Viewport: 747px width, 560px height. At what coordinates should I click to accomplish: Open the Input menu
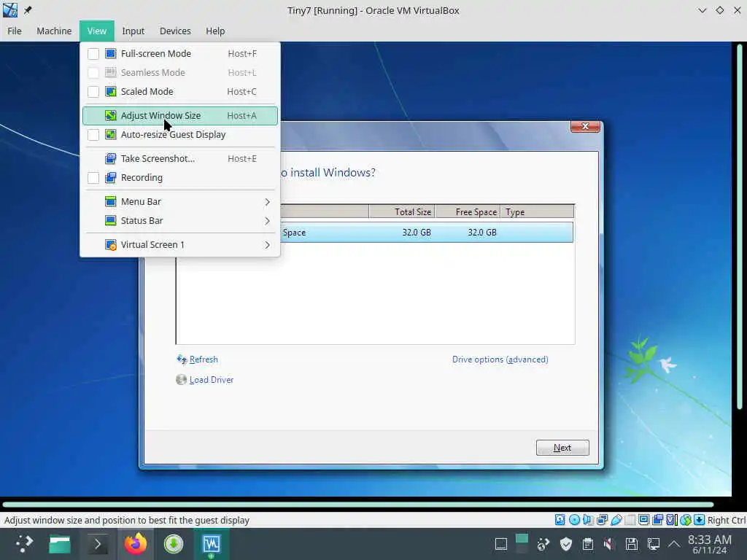tap(133, 31)
